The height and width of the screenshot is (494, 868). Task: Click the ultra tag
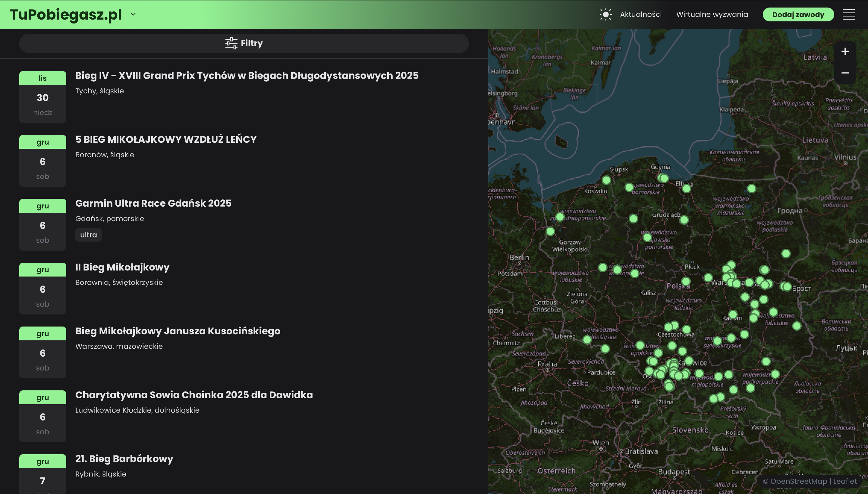pos(88,235)
